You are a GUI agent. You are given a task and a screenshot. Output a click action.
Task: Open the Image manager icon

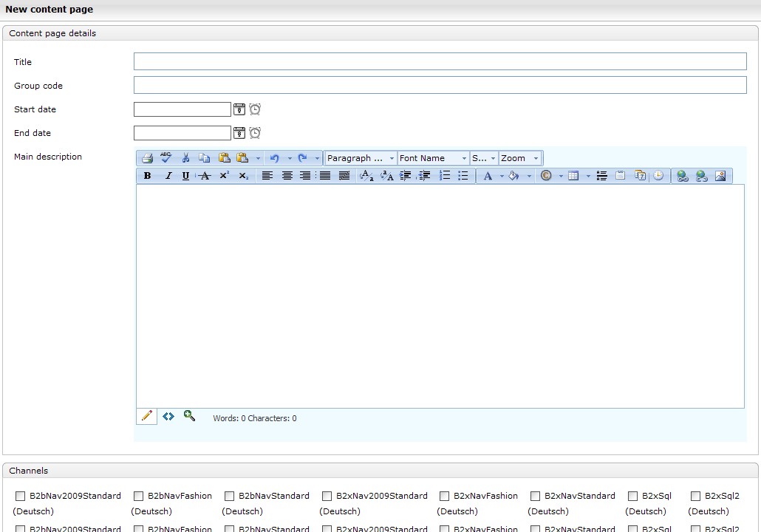pos(720,176)
